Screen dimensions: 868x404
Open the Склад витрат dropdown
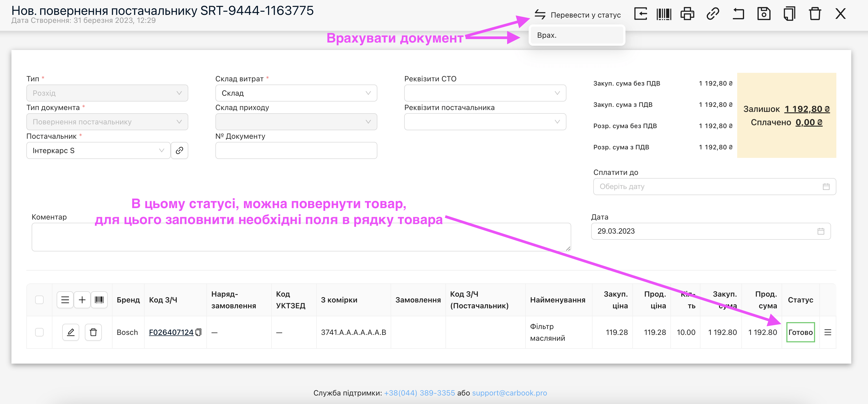point(296,93)
